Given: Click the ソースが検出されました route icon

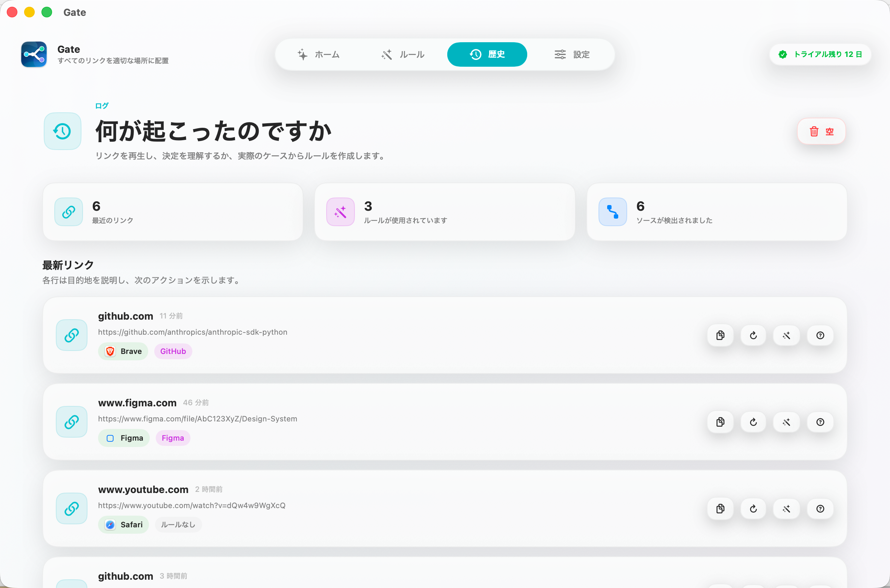Looking at the screenshot, I should click(613, 212).
